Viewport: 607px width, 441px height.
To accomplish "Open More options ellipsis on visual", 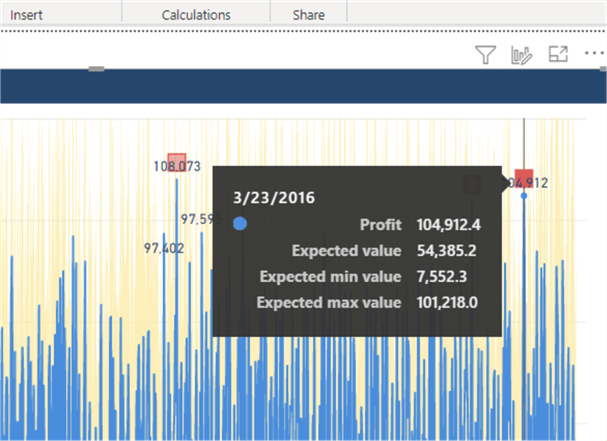I will [x=594, y=53].
